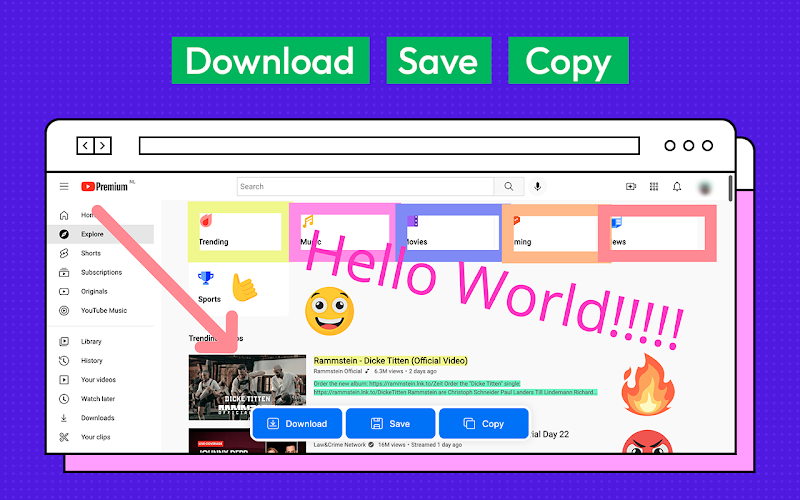
Task: Go to History in sidebar
Action: [91, 360]
